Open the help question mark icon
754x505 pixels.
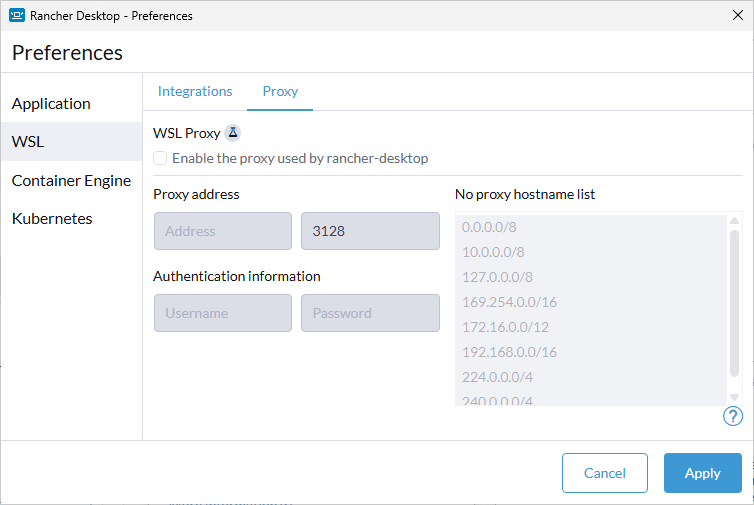click(732, 416)
